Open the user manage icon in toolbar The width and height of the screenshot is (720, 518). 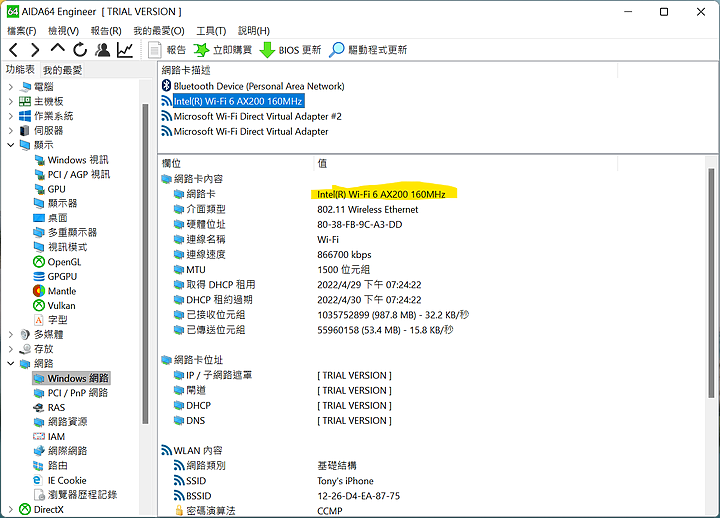(x=102, y=50)
